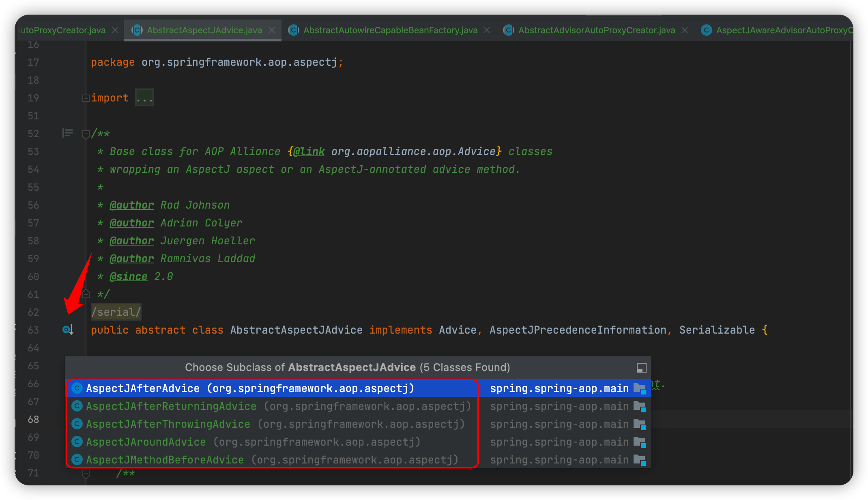Click the module folder icon in the AspectJAfterAdvice row
This screenshot has width=868, height=500.
(640, 388)
